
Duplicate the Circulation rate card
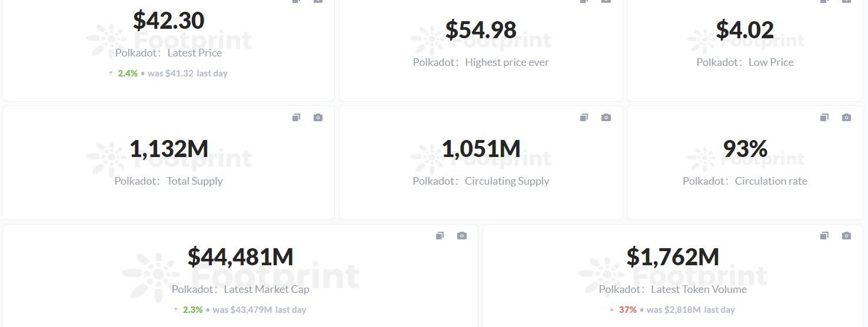(824, 118)
